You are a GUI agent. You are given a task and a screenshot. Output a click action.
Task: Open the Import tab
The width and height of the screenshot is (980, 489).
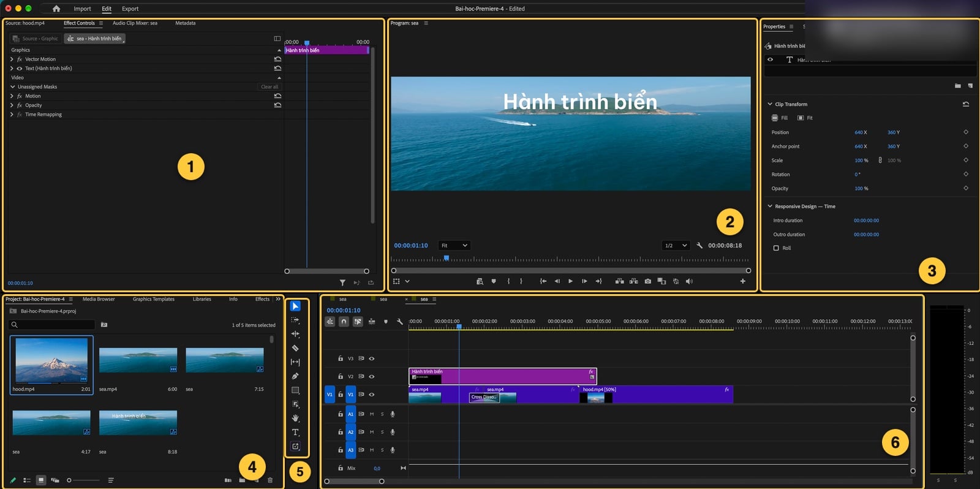pyautogui.click(x=82, y=9)
